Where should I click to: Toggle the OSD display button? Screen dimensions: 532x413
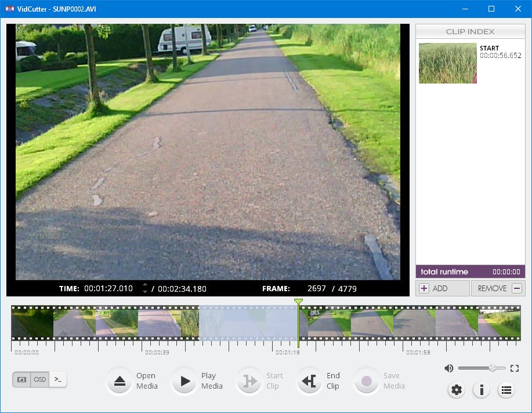[x=39, y=379]
